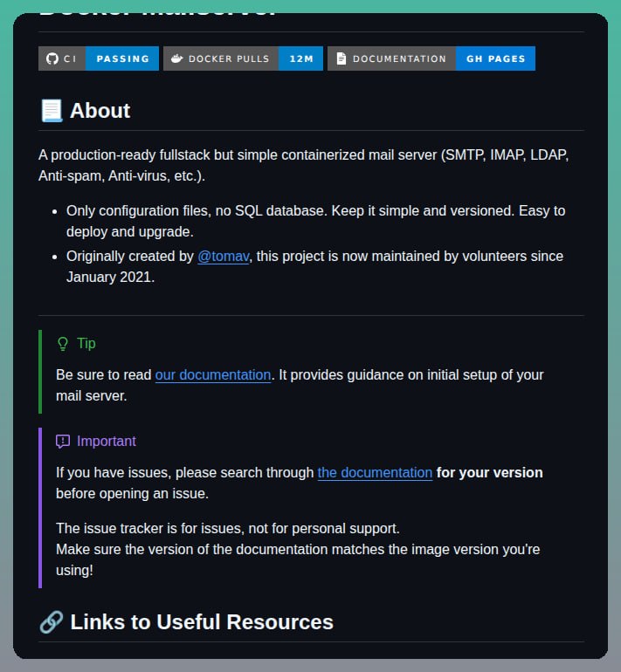Click the Important speech bubble icon

[x=63, y=442]
